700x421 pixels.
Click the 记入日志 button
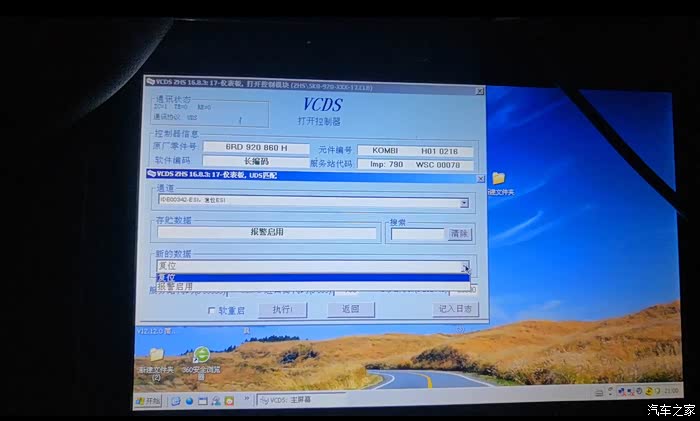[454, 310]
